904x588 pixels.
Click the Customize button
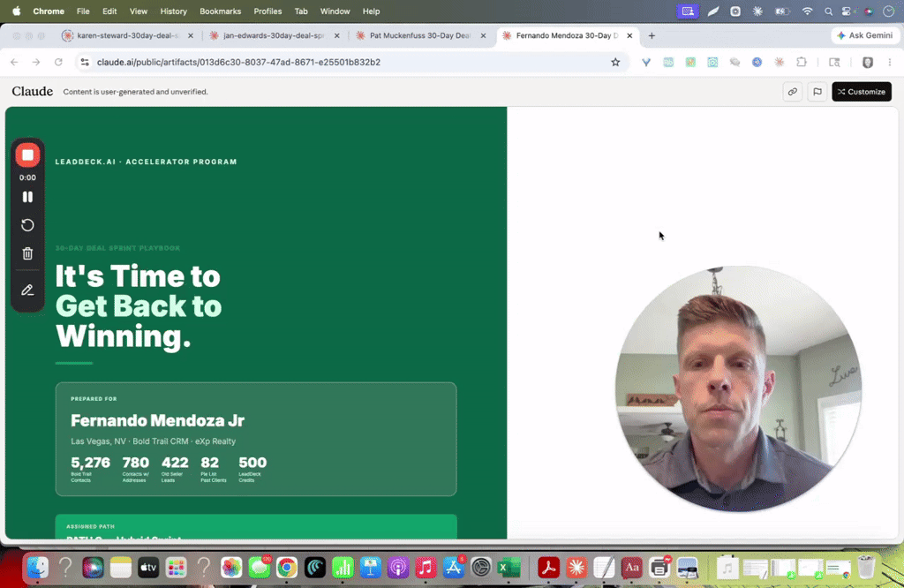point(862,92)
